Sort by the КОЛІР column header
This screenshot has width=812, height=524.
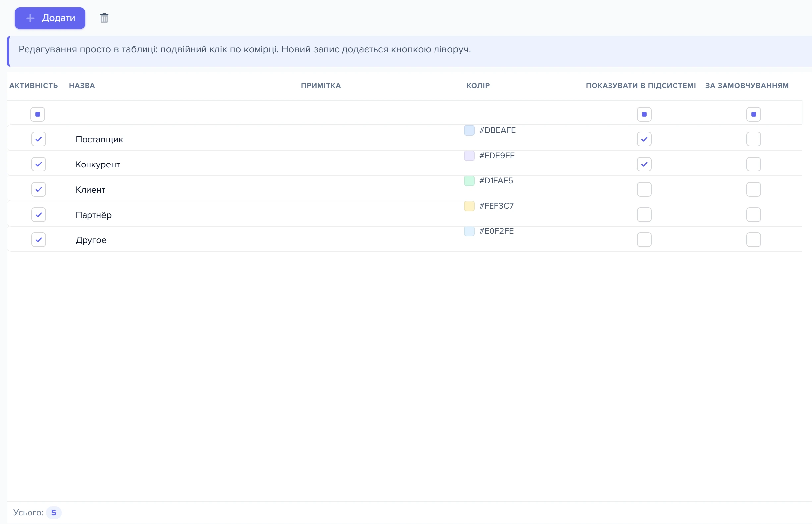[x=478, y=86]
